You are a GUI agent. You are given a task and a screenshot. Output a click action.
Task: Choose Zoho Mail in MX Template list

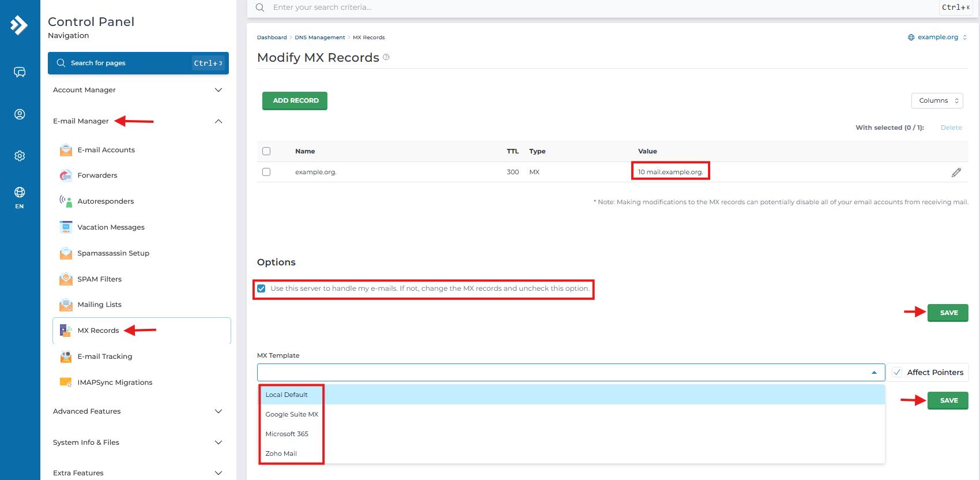(281, 453)
